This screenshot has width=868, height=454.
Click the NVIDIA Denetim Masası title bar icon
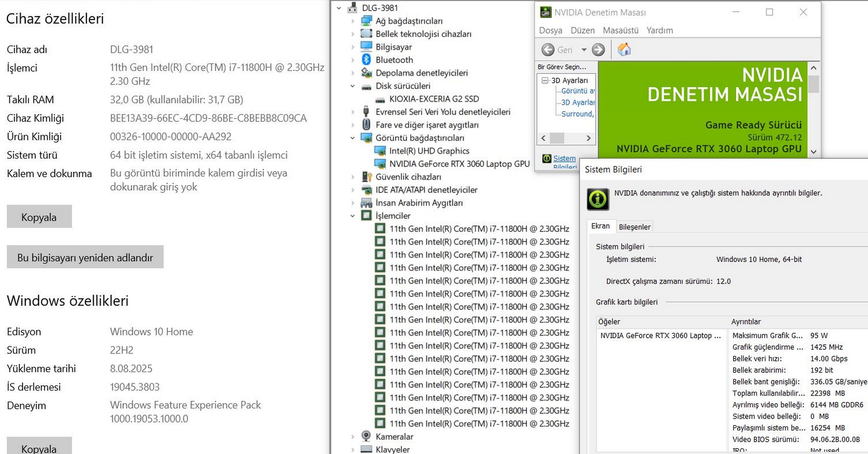tap(546, 12)
